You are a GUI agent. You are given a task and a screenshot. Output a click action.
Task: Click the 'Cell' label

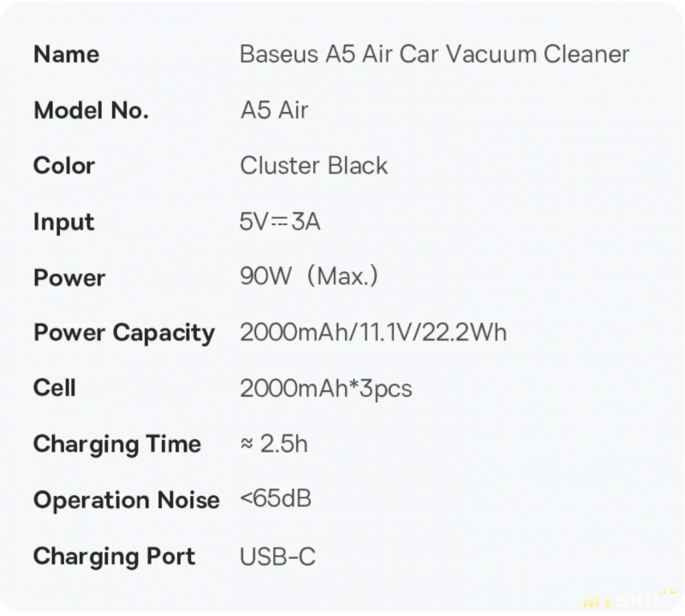(x=55, y=388)
